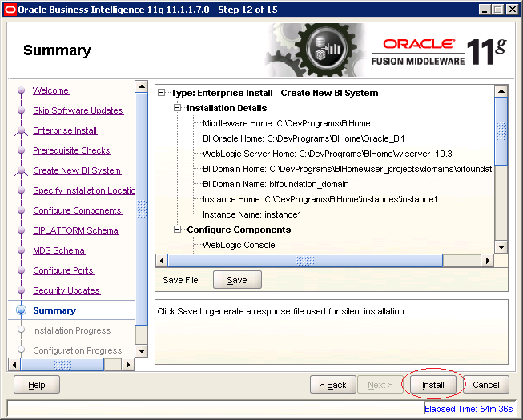Click the Create New BI System branch icon
This screenshot has width=523, height=420.
(21, 171)
